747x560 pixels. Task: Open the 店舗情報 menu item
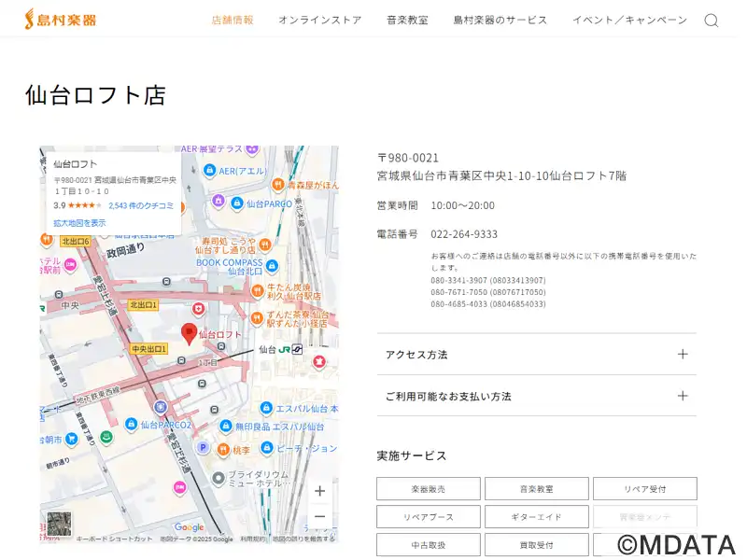coord(233,20)
